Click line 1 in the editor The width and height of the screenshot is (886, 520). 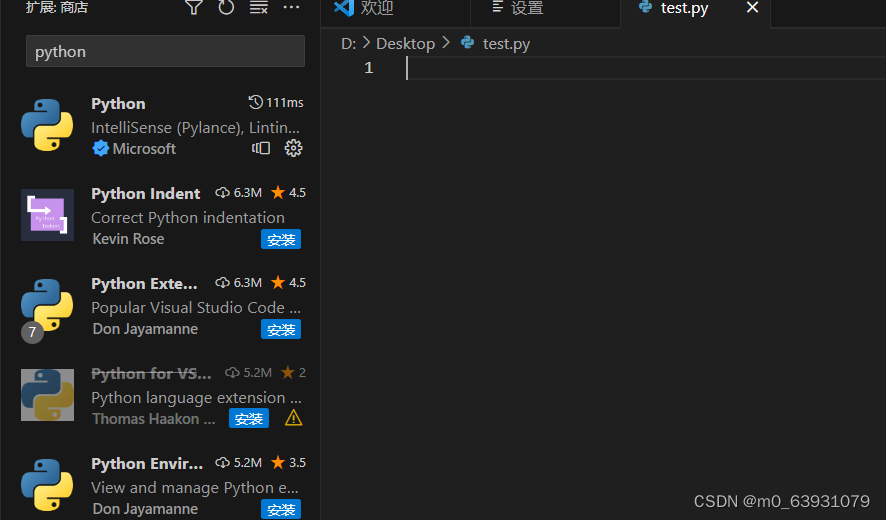pyautogui.click(x=644, y=68)
